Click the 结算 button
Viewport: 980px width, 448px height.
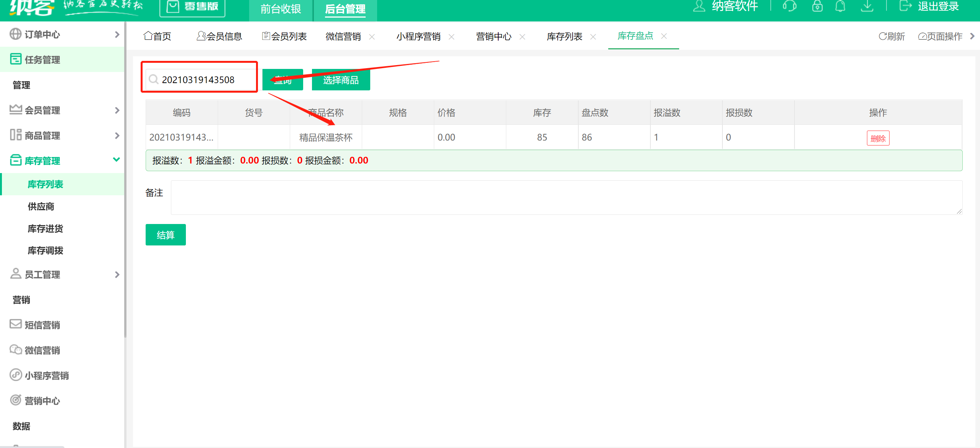point(165,235)
